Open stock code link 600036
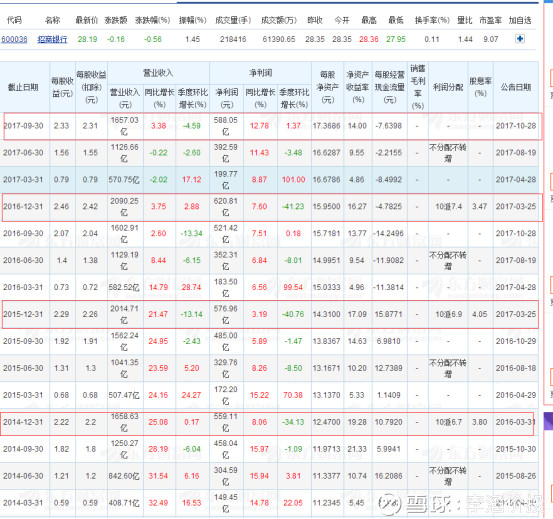 pos(14,39)
